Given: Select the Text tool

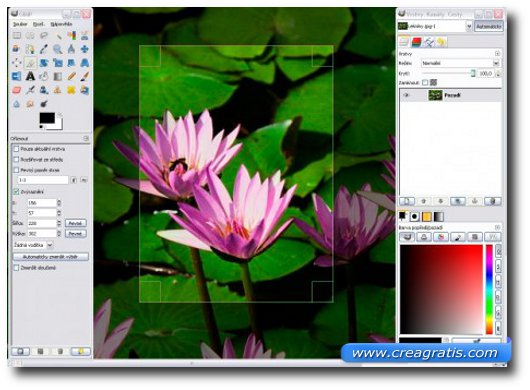Looking at the screenshot, I should pos(30,76).
